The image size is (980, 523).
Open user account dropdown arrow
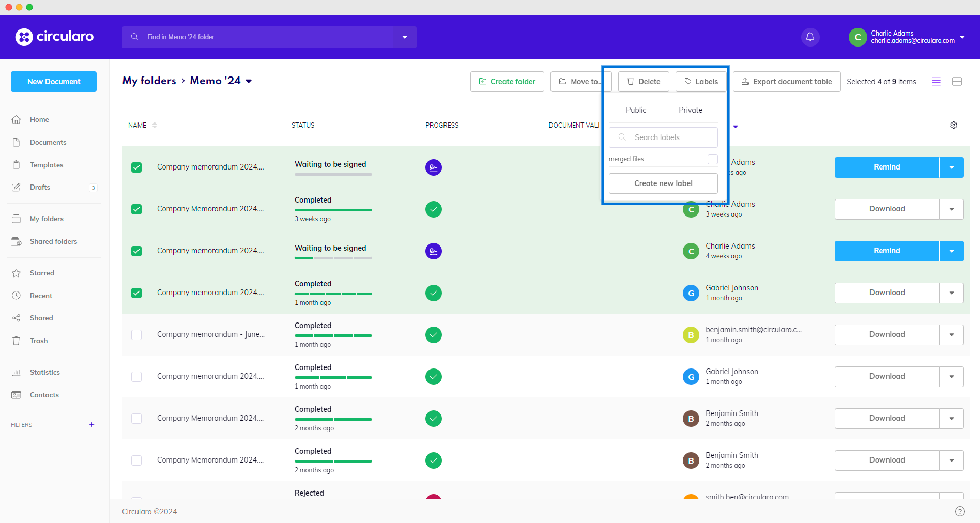[x=962, y=37]
